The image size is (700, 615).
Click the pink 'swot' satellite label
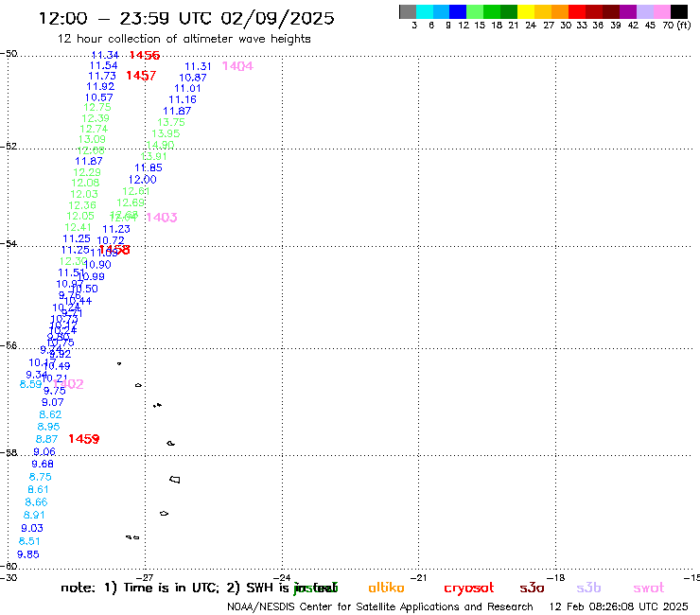(x=648, y=588)
